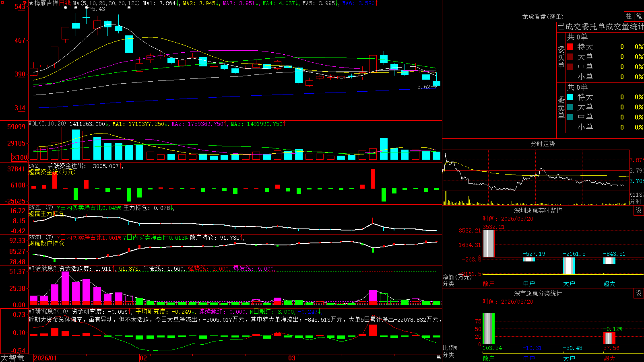
Task: Select the 03 month marker on the time axis
Action: [292, 358]
